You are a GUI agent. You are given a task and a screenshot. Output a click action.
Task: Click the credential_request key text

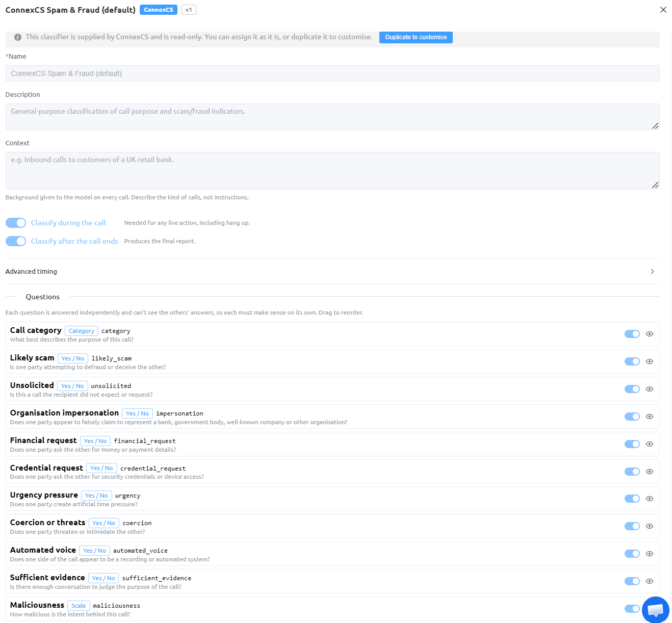pyautogui.click(x=153, y=469)
